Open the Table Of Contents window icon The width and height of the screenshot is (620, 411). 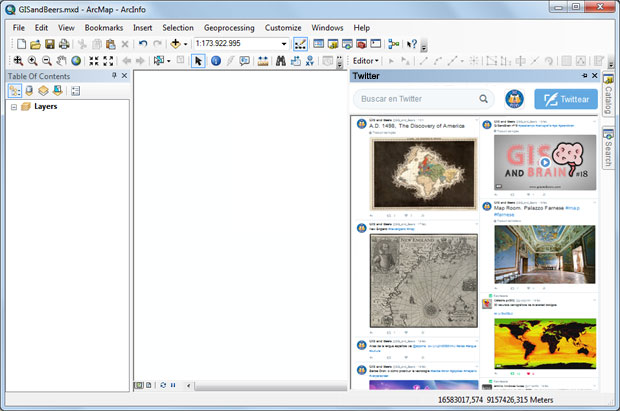[318, 44]
